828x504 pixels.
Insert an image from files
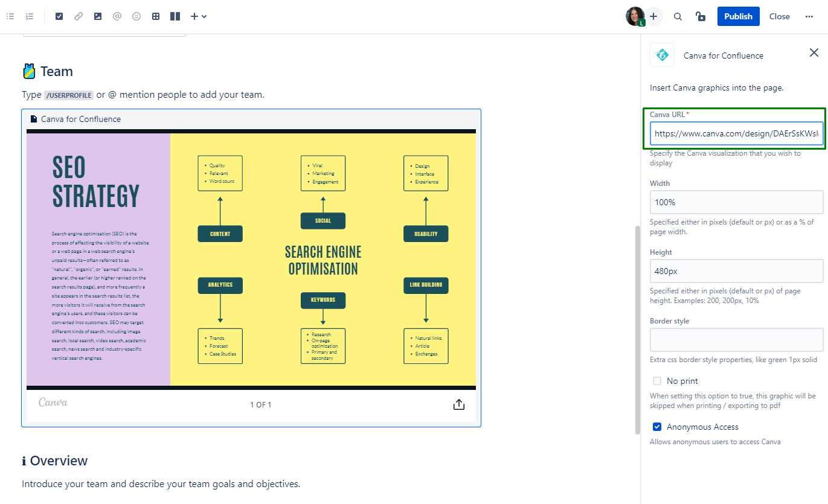point(97,16)
